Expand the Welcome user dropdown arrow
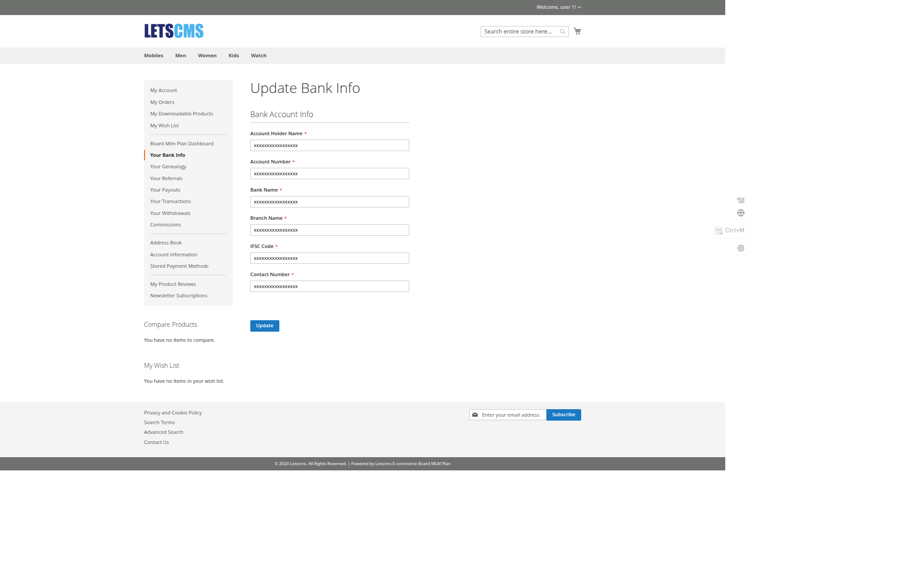This screenshot has width=898, height=588. (x=579, y=7)
